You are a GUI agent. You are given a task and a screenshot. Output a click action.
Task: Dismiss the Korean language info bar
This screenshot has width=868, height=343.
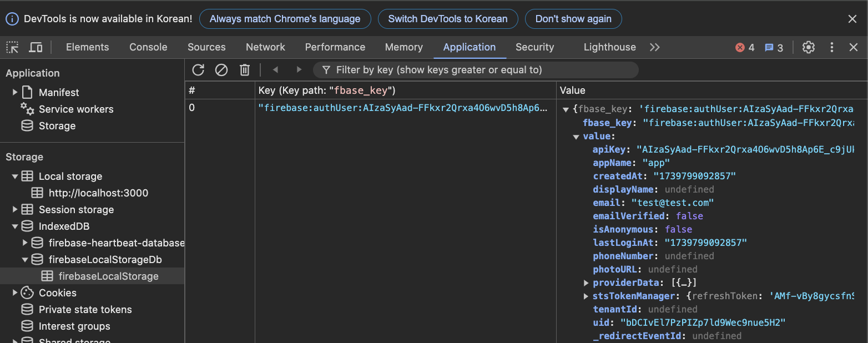click(x=852, y=19)
